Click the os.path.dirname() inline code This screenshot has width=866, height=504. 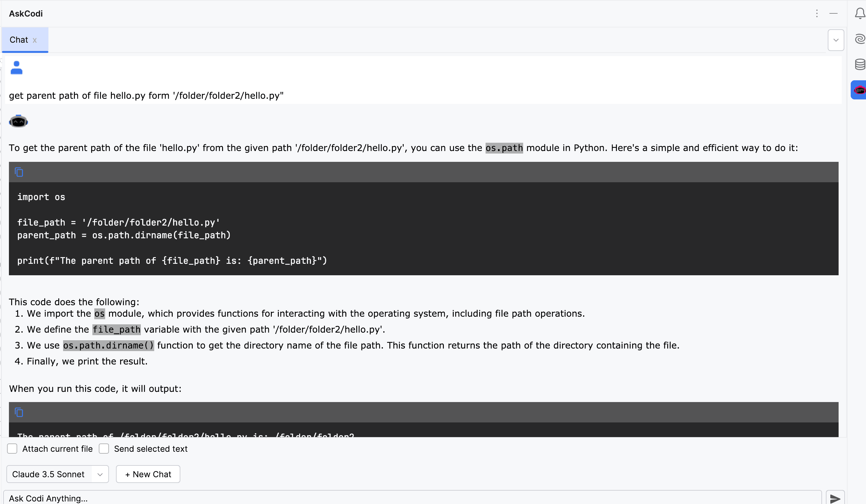pos(109,345)
